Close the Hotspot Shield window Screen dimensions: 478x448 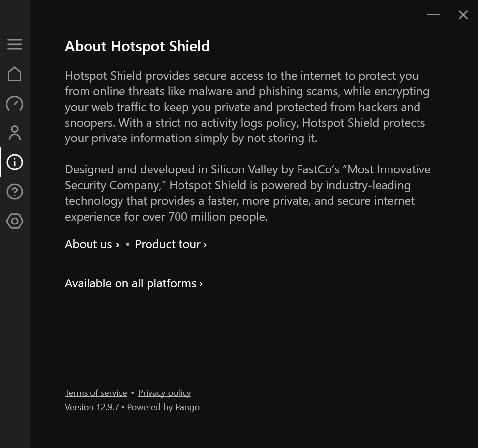pyautogui.click(x=463, y=14)
